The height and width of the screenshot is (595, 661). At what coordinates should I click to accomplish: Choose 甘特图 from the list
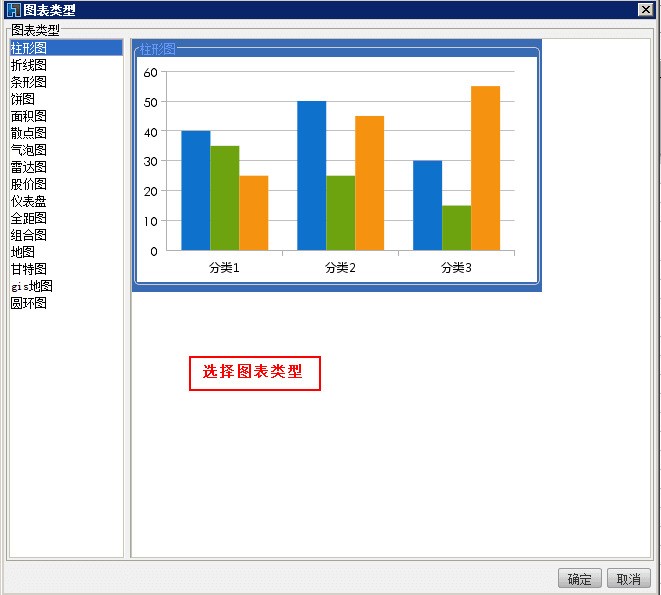(29, 269)
